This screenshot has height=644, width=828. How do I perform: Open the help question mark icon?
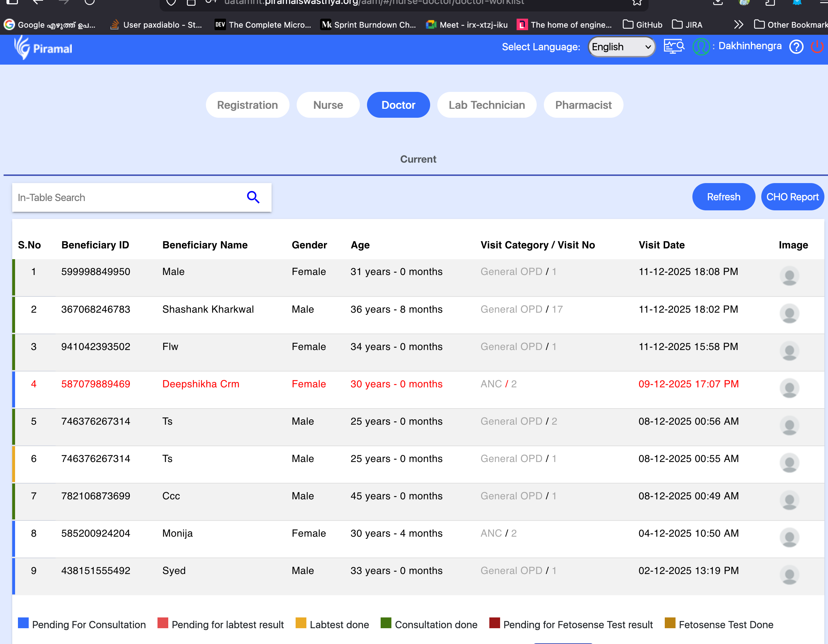(796, 47)
